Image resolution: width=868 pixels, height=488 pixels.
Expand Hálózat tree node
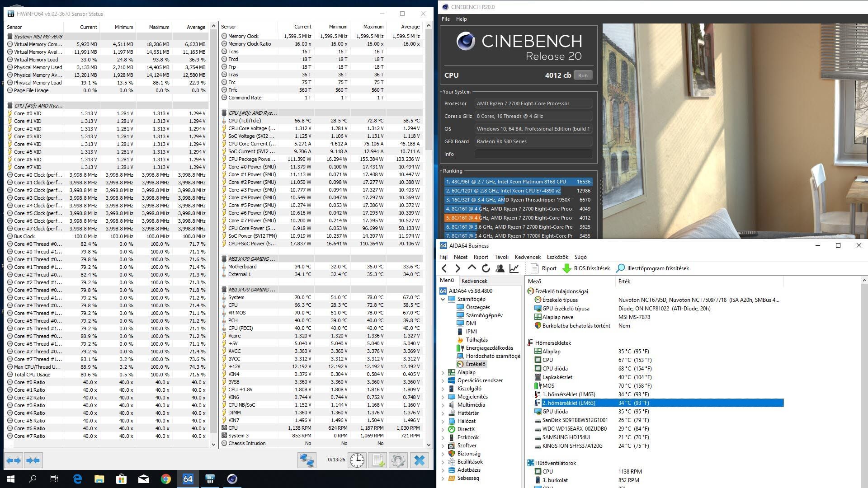tap(443, 421)
